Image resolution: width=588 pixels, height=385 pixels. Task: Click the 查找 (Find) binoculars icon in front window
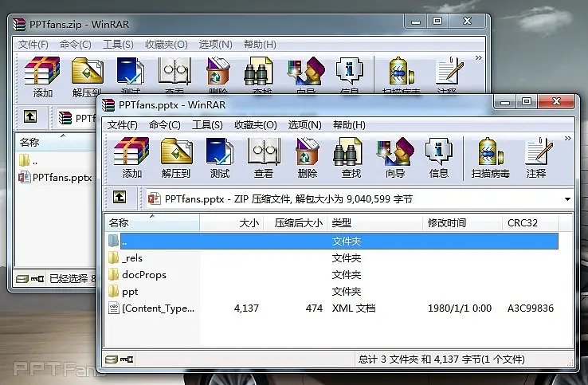(351, 156)
